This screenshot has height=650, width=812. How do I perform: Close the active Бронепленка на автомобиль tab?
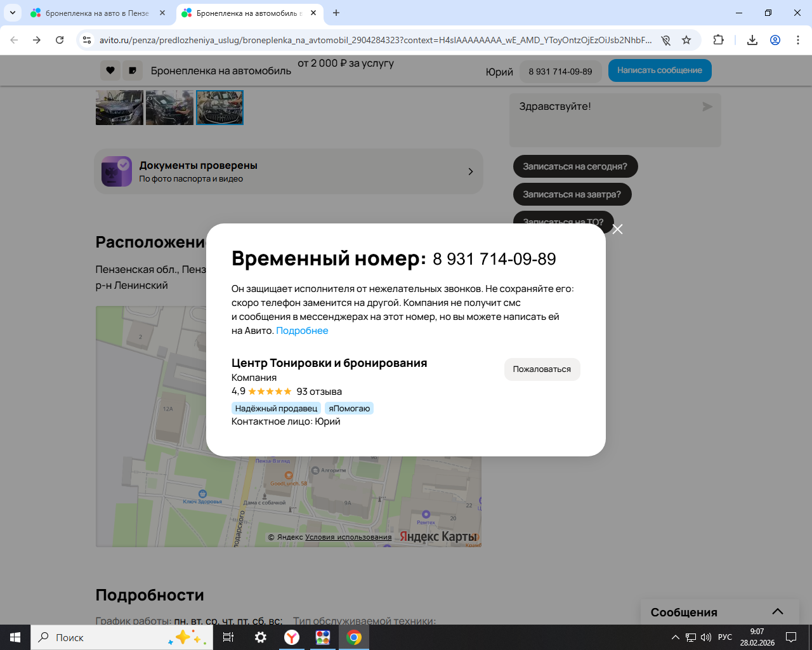tap(313, 13)
